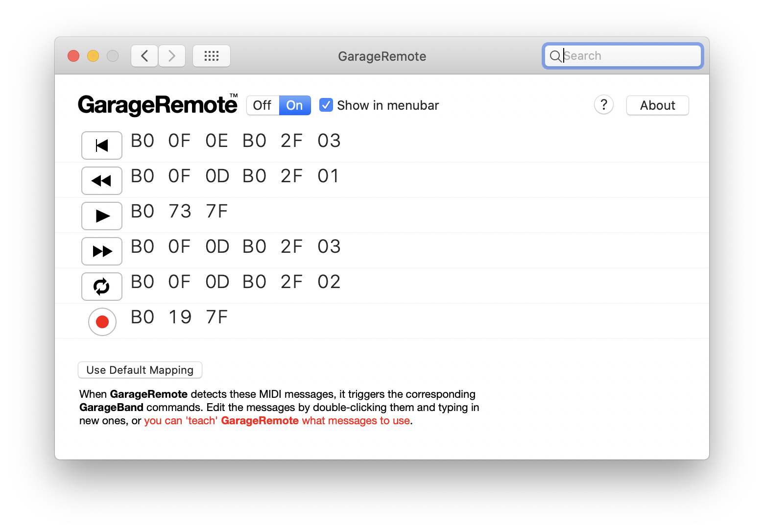Close the window with the red button

tap(73, 56)
